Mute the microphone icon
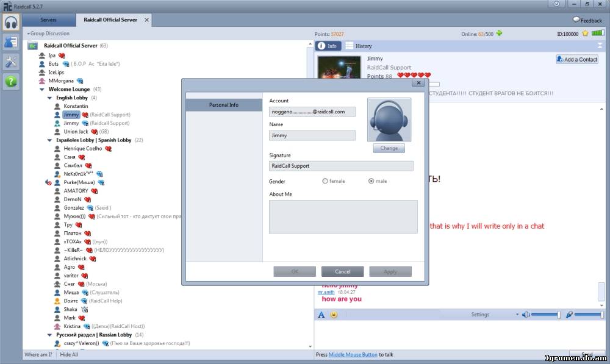The height and width of the screenshot is (364, 610). click(569, 314)
